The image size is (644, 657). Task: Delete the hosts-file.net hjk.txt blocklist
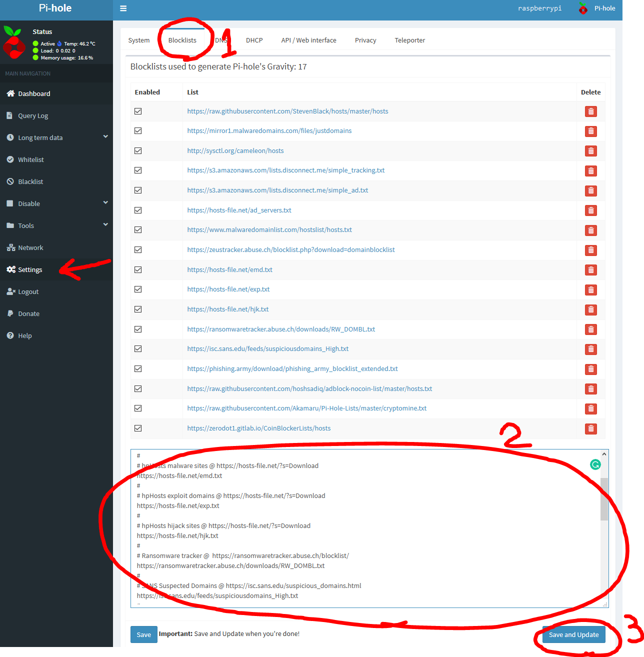pos(591,309)
